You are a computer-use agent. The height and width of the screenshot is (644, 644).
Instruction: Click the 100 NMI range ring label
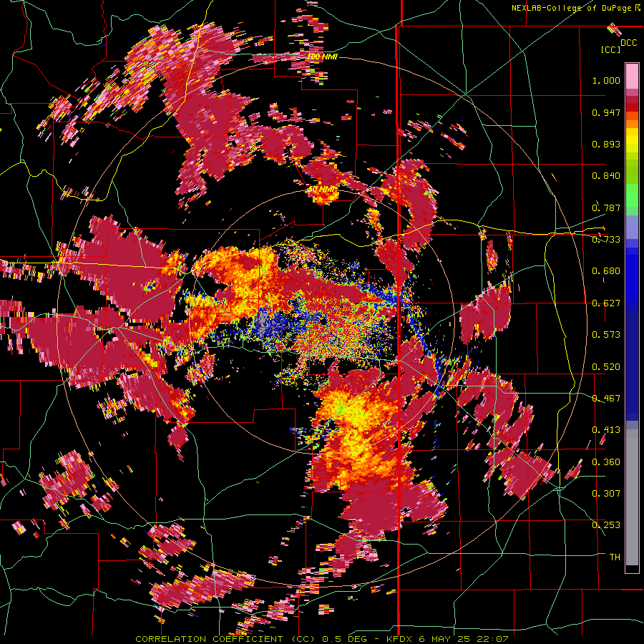coord(323,57)
